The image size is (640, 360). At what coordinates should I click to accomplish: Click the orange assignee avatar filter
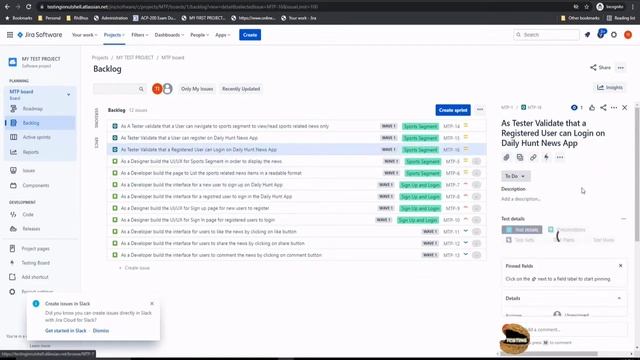tap(157, 89)
